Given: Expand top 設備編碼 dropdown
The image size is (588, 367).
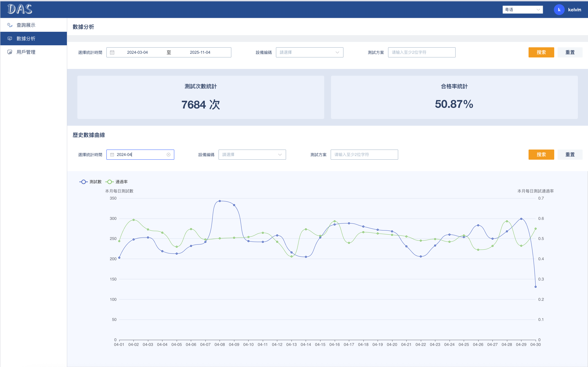Looking at the screenshot, I should coord(309,52).
